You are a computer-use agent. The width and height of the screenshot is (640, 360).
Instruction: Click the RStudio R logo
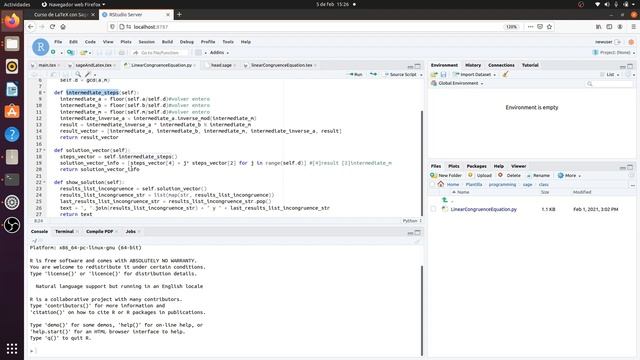tap(40, 47)
